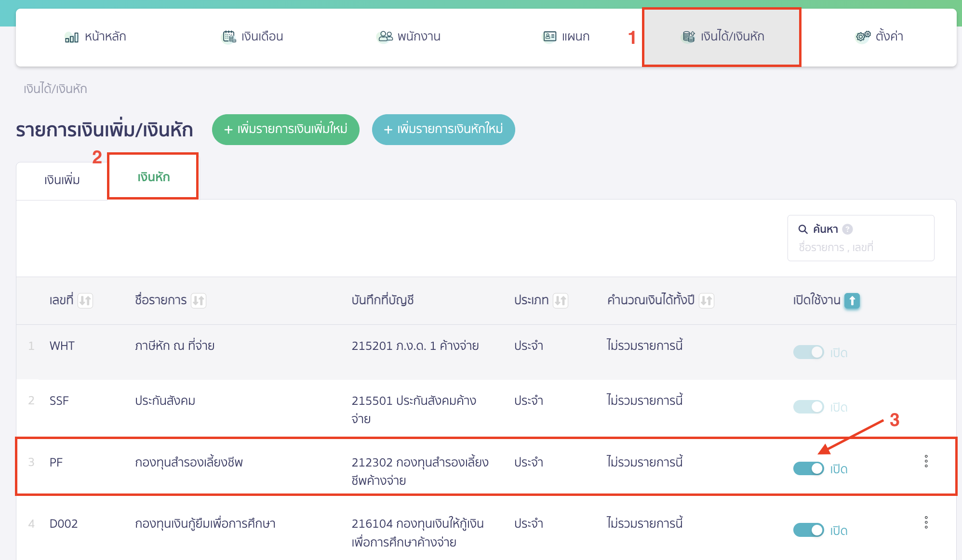Viewport: 962px width, 560px height.
Task: Select the เงินหัก tab
Action: (x=153, y=177)
